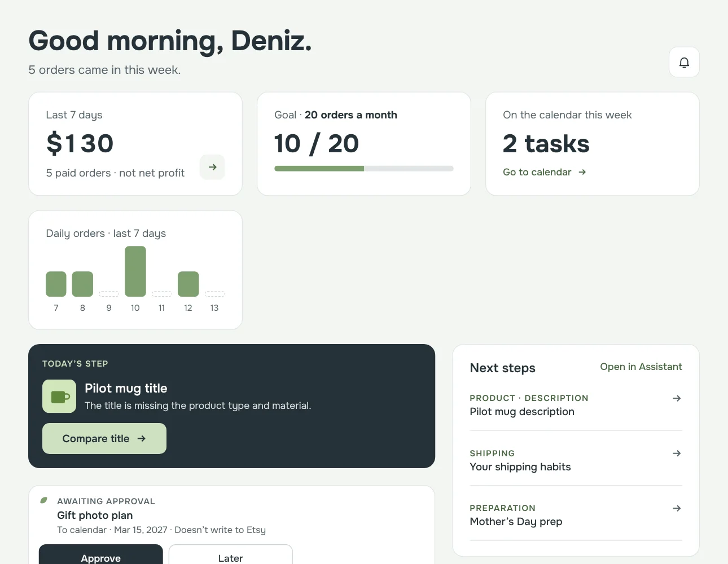Viewport: 728px width, 564px height.
Task: Click the 10 / 20 goal progress bar
Action: click(x=364, y=169)
